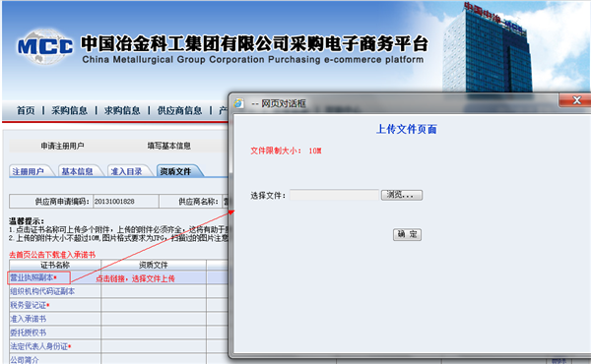The width and height of the screenshot is (591, 364).
Task: Click the 选择文件 file path field
Action: pos(334,195)
